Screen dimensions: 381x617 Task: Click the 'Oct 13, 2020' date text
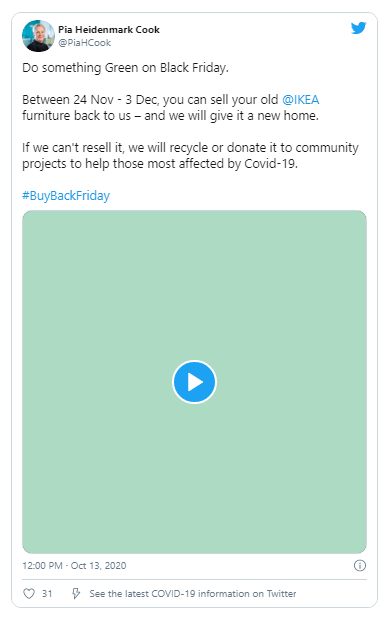[x=98, y=565]
